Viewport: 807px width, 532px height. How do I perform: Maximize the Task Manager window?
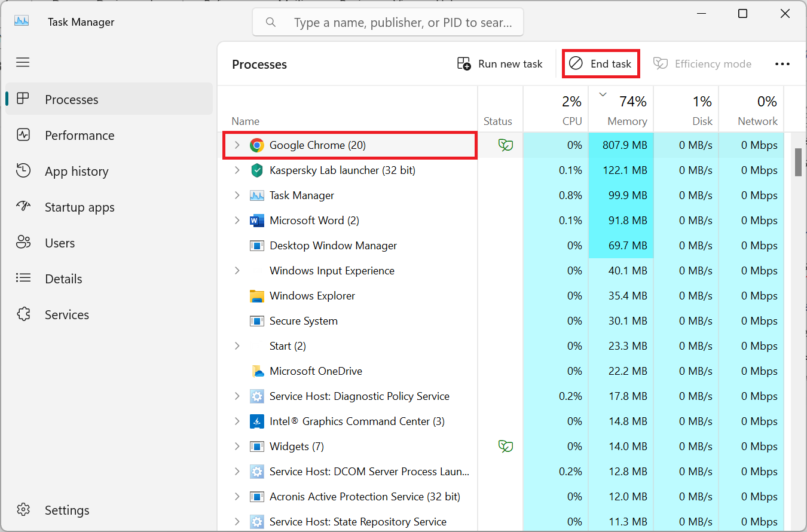pyautogui.click(x=742, y=14)
